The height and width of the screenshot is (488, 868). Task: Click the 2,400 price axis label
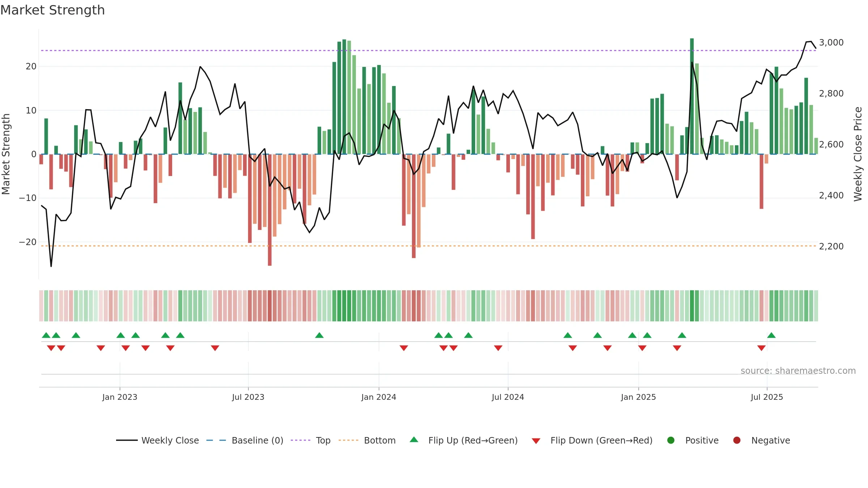[x=831, y=196]
